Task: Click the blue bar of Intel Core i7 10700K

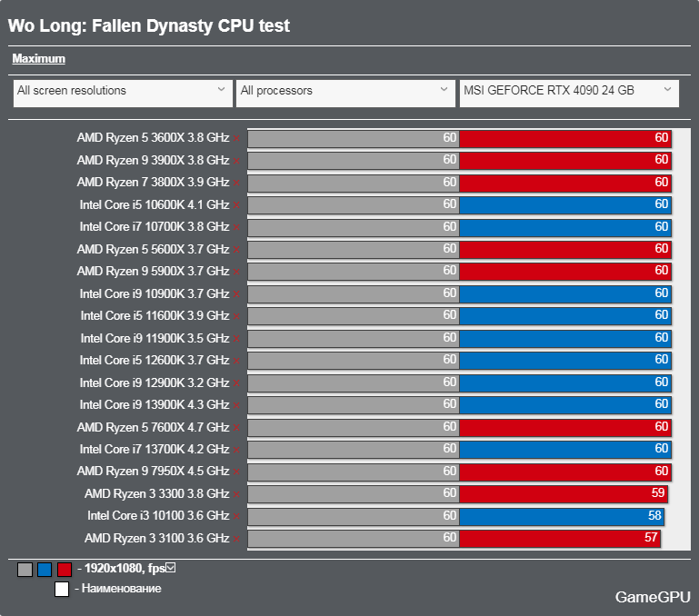Action: coord(565,227)
